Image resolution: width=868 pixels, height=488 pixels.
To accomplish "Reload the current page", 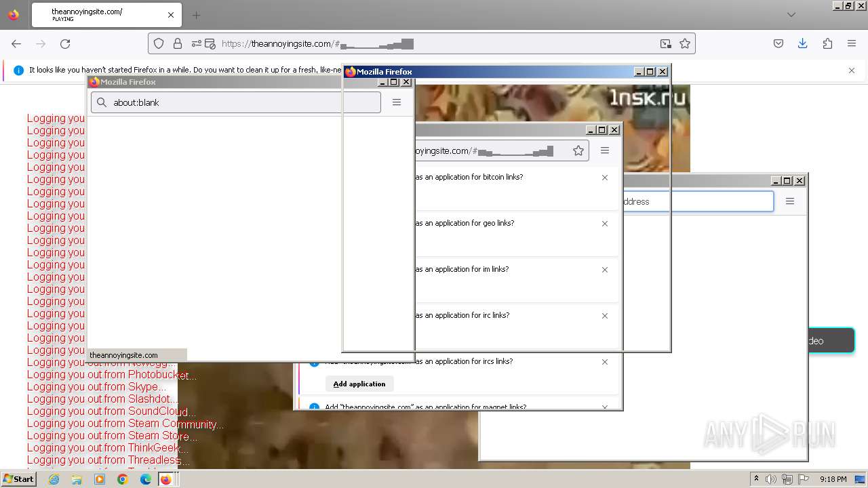I will pyautogui.click(x=65, y=43).
